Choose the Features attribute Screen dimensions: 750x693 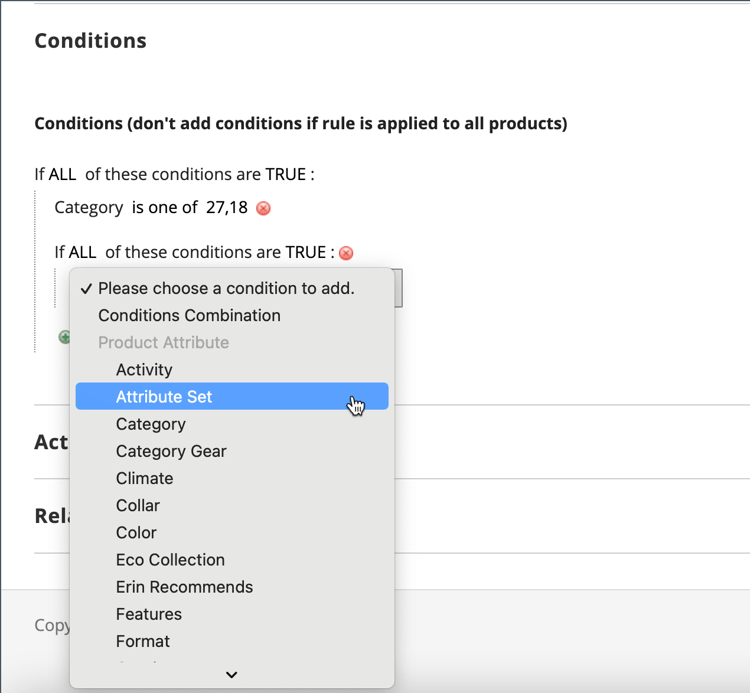click(x=149, y=614)
